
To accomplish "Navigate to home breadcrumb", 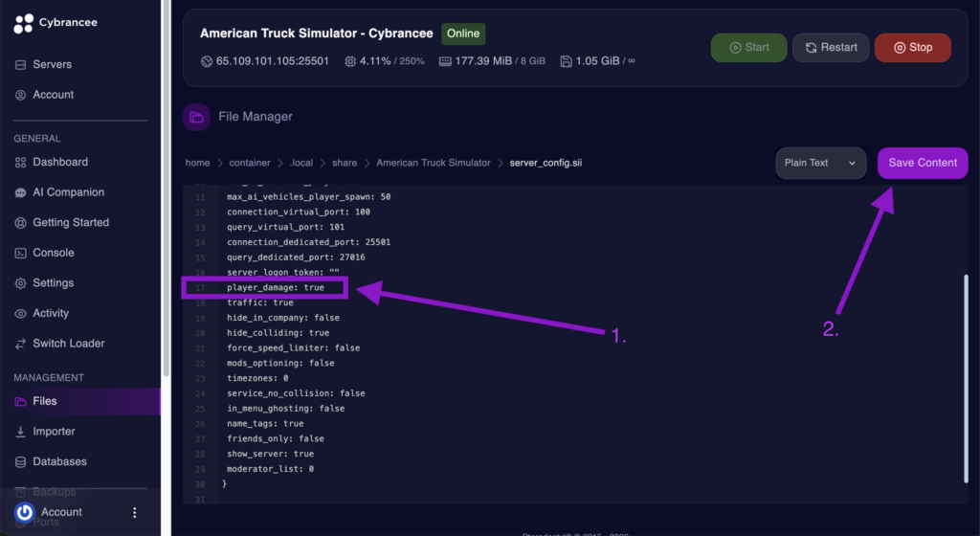I will pos(197,163).
